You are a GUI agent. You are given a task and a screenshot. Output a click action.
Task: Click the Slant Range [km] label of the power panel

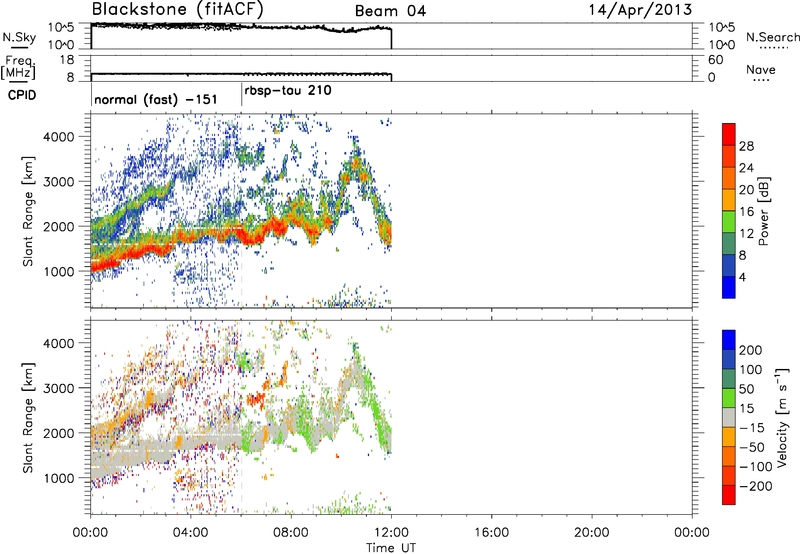pos(28,211)
